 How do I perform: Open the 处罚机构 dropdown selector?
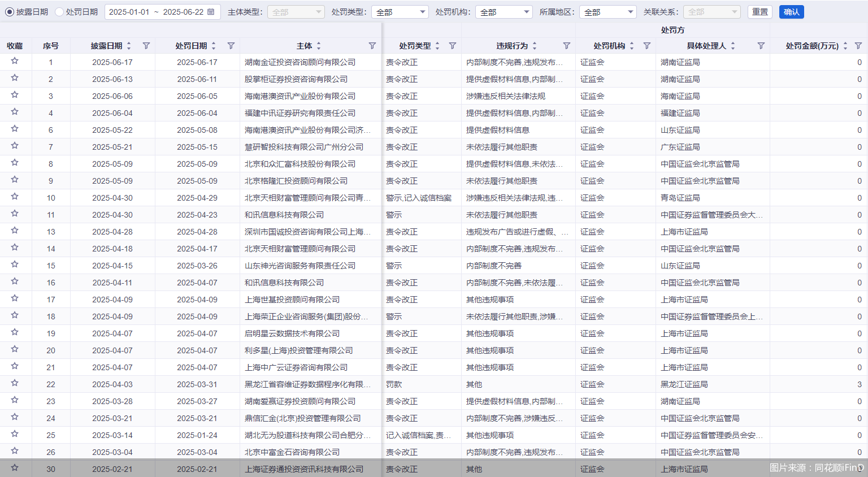pyautogui.click(x=504, y=12)
